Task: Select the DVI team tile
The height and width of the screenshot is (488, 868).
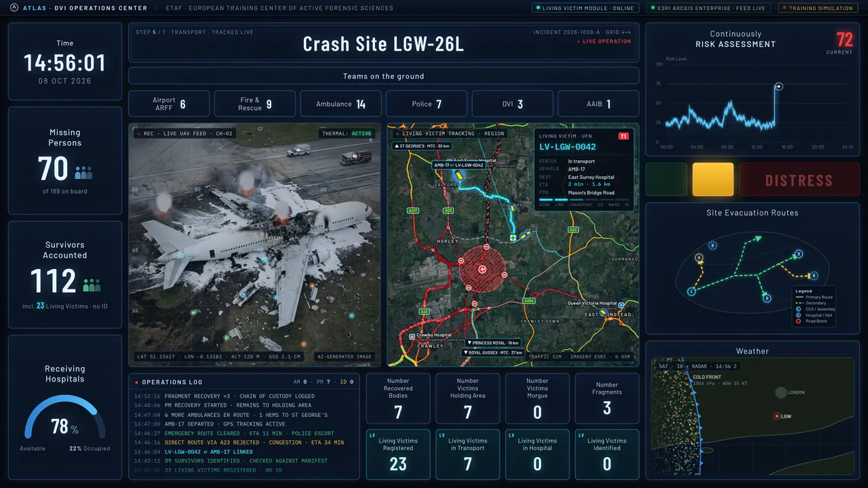Action: point(513,104)
